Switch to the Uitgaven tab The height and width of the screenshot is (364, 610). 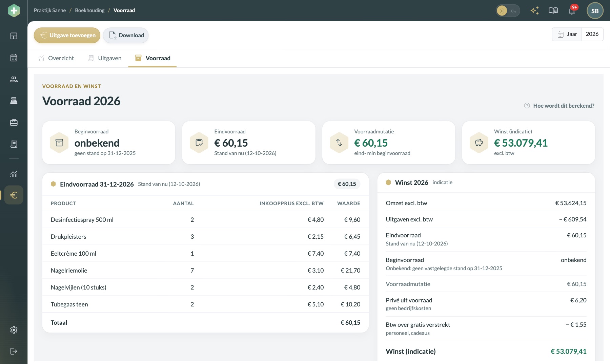pyautogui.click(x=104, y=58)
